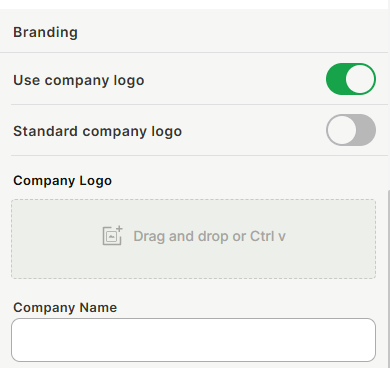This screenshot has width=390, height=368.
Task: Click gray track of Standard company logo switch
Action: pos(366,130)
